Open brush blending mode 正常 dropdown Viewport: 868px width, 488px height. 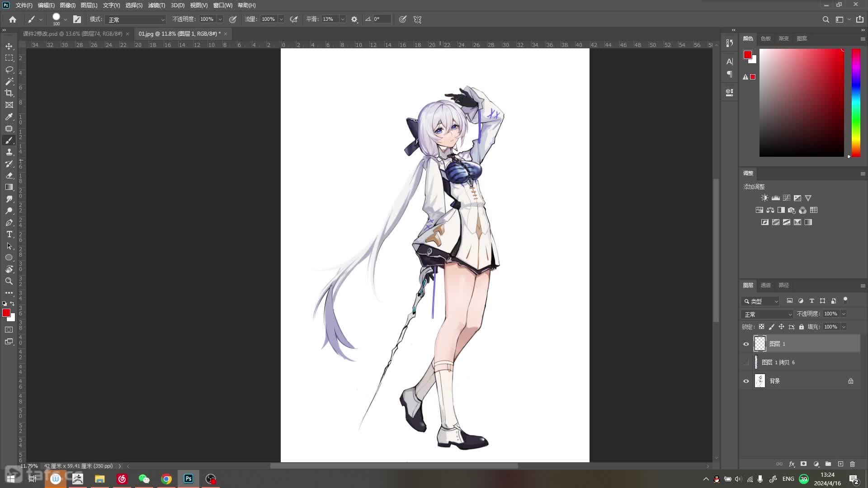click(136, 19)
